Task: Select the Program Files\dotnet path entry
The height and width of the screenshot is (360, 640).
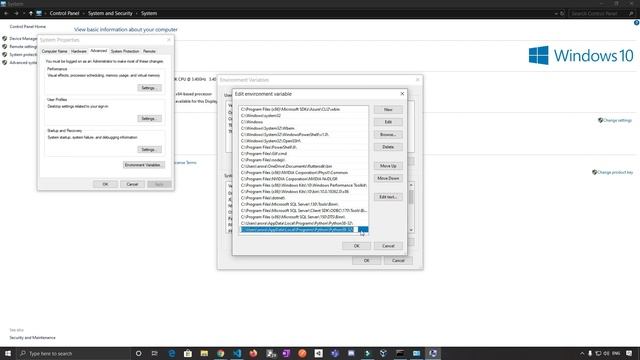Action: 304,198
